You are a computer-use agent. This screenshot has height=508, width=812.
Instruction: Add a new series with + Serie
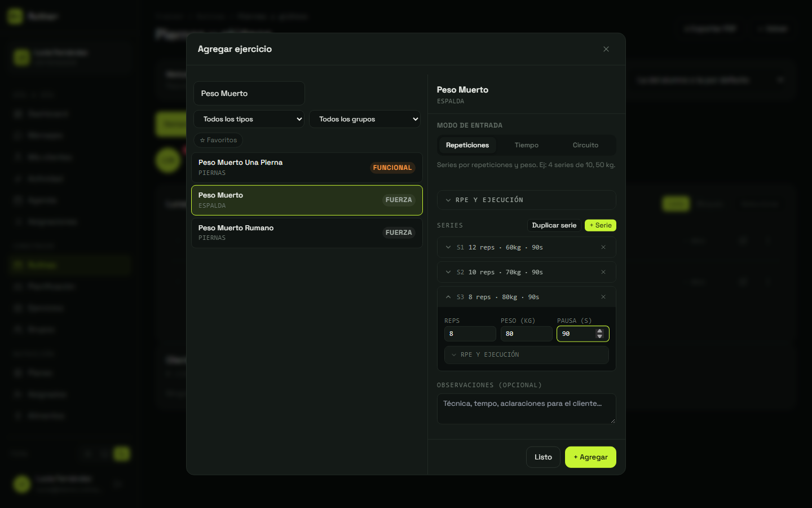coord(601,225)
